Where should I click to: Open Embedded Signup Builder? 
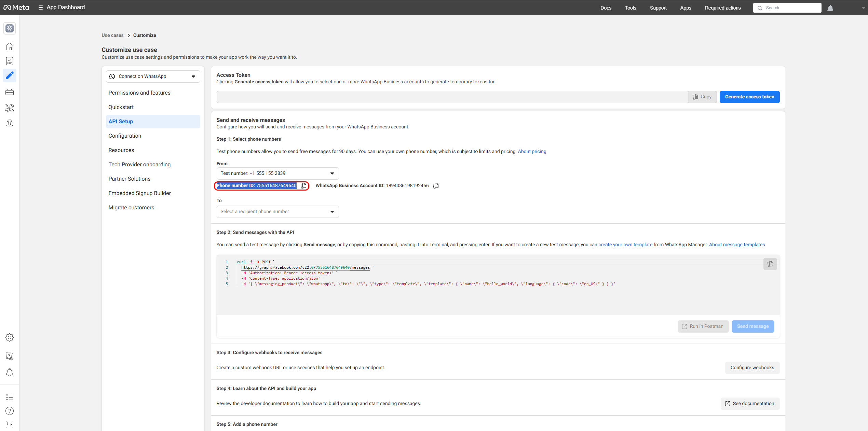(153, 193)
